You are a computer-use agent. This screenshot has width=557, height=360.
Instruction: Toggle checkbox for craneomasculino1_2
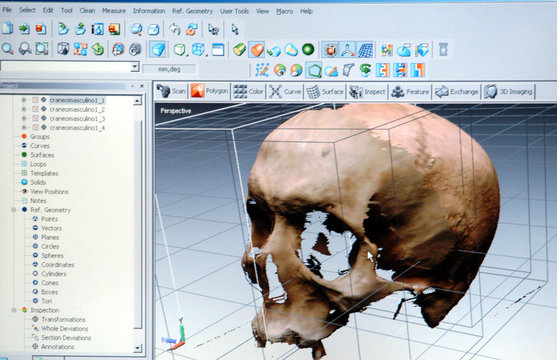tap(35, 109)
